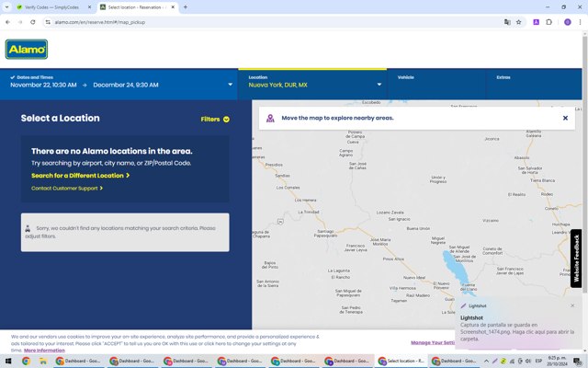Open the Windows Start menu
Image resolution: width=588 pixels, height=368 pixels.
(x=8, y=362)
